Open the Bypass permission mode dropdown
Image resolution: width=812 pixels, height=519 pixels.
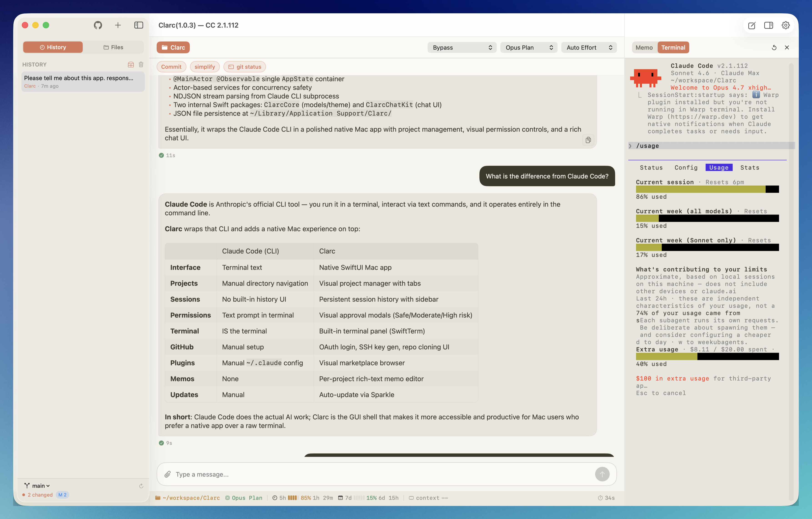[x=462, y=47]
